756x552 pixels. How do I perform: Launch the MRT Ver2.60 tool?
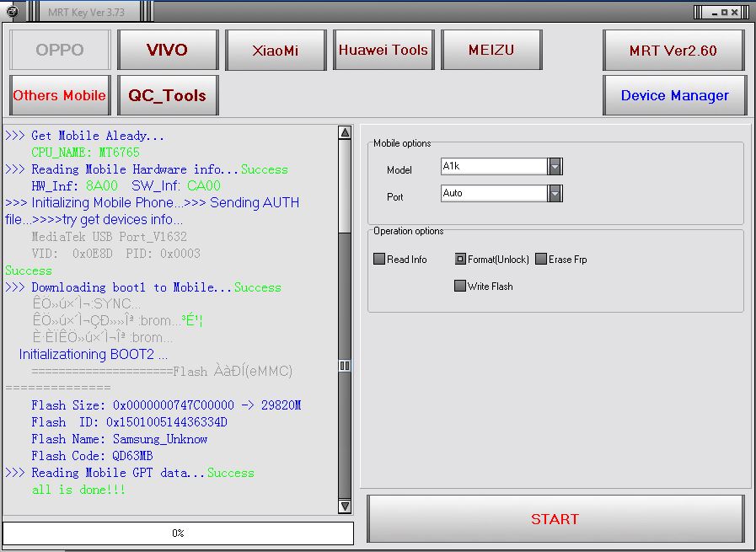pos(673,50)
